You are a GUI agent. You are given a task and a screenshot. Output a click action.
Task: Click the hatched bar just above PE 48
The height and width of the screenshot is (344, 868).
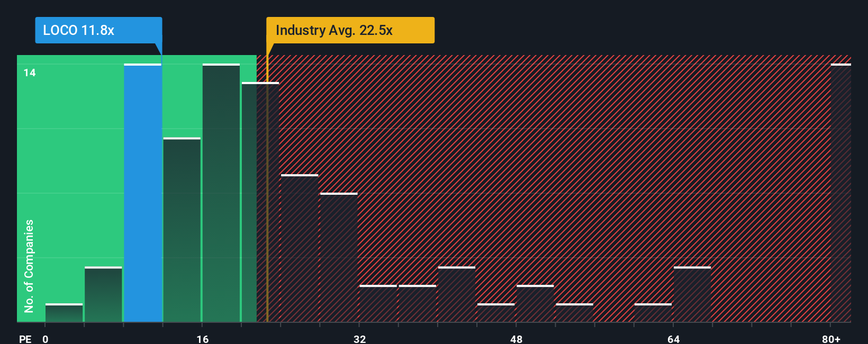click(535, 303)
